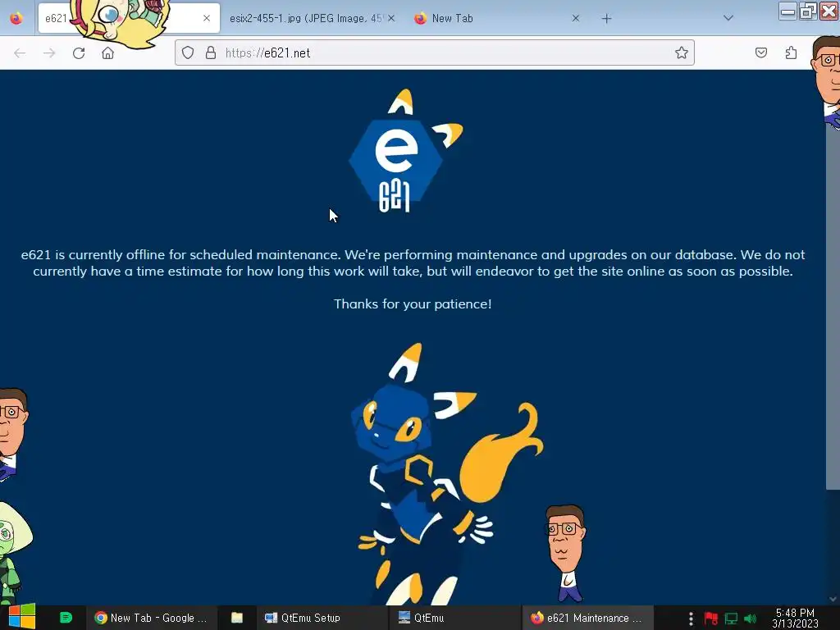Screen dimensions: 840x630
Task: Bookmark this page with the star
Action: tap(682, 52)
